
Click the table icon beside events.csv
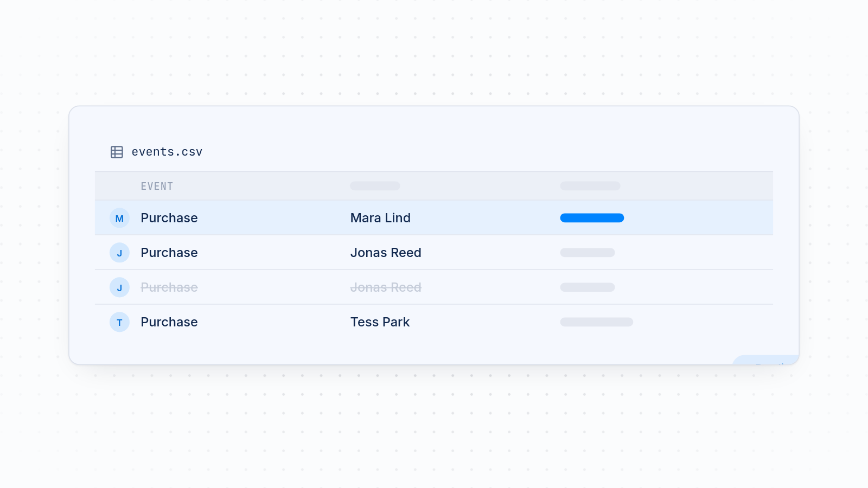point(117,152)
